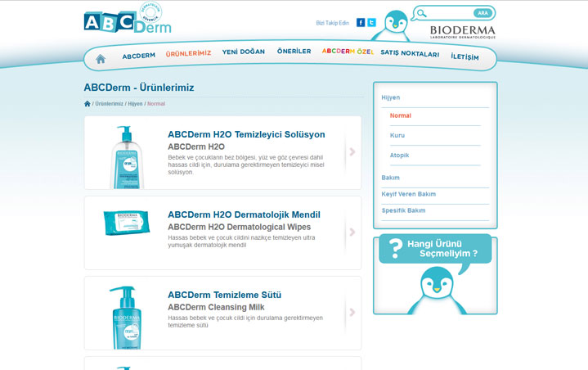
Task: Click the Bioderma logo
Action: (463, 32)
